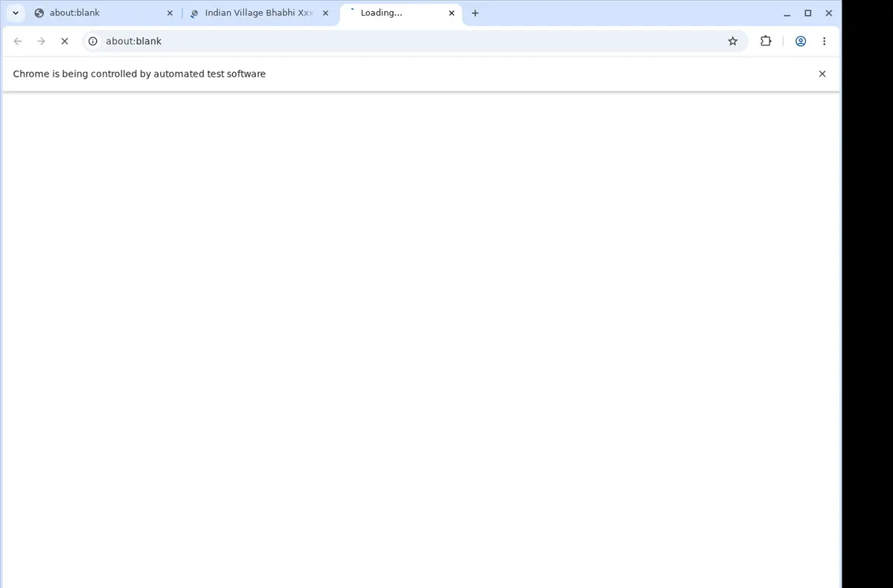The image size is (893, 588).
Task: Switch to the Indian Village Bhabhi tab
Action: pos(259,13)
